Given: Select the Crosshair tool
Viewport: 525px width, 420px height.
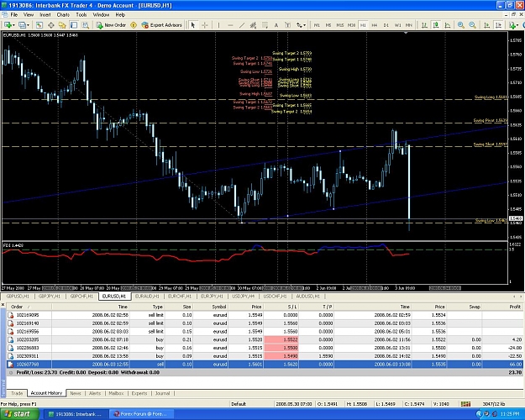Looking at the screenshot, I should tap(205, 25).
